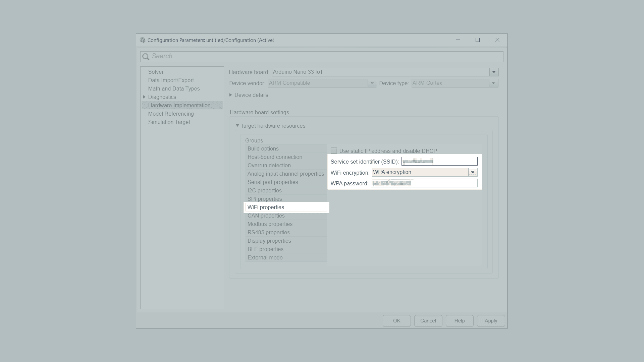
Task: Expand the Device details section
Action: pos(231,95)
